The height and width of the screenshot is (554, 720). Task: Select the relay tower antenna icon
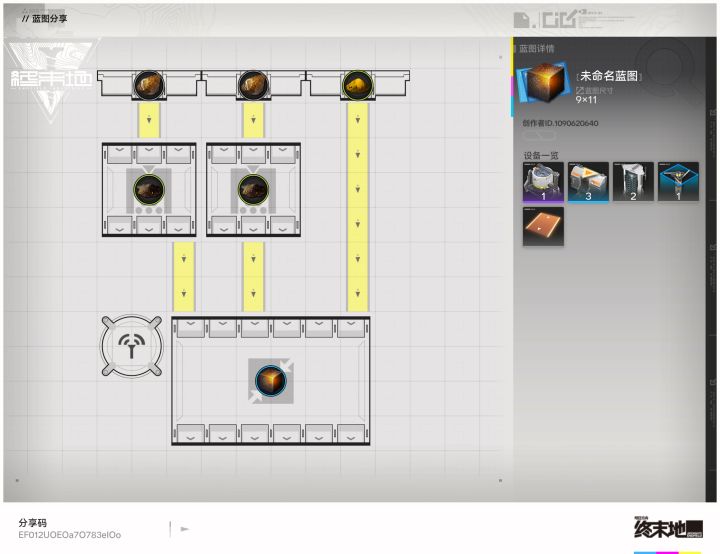132,346
